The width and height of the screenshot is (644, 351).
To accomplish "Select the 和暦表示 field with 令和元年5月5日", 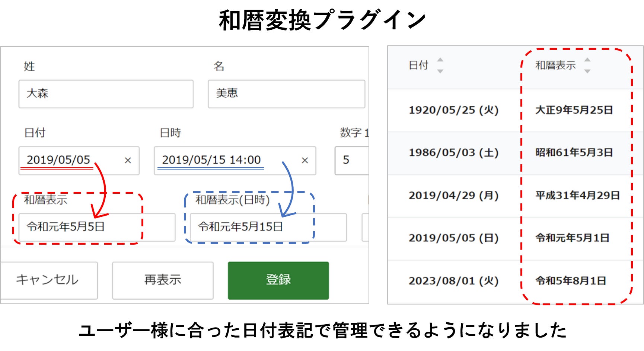I will coord(97,227).
